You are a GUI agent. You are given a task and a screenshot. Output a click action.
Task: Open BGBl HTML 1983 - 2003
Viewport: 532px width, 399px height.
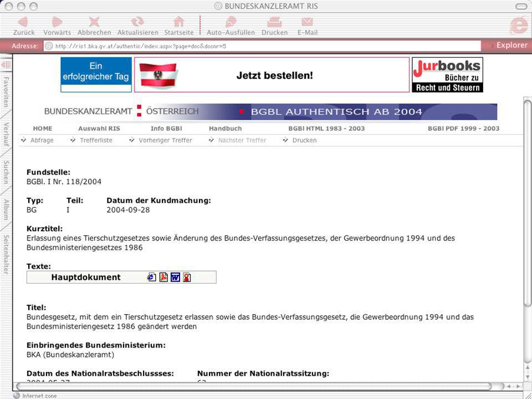pos(326,129)
